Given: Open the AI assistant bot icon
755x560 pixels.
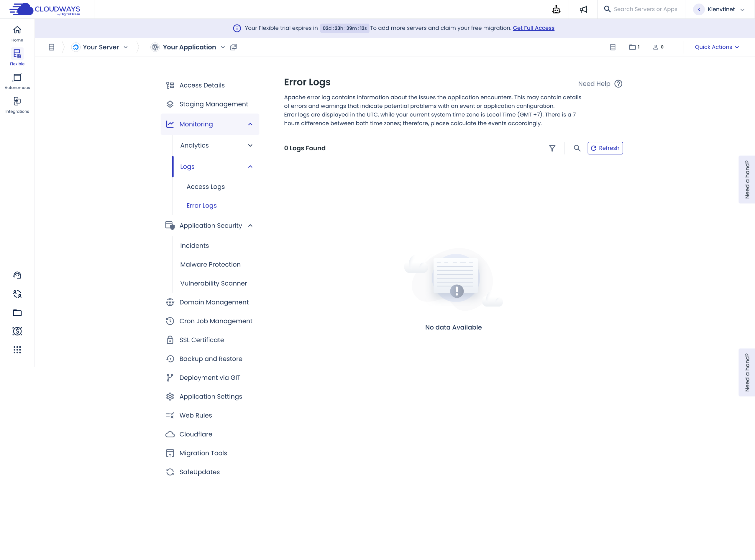Looking at the screenshot, I should pyautogui.click(x=556, y=9).
